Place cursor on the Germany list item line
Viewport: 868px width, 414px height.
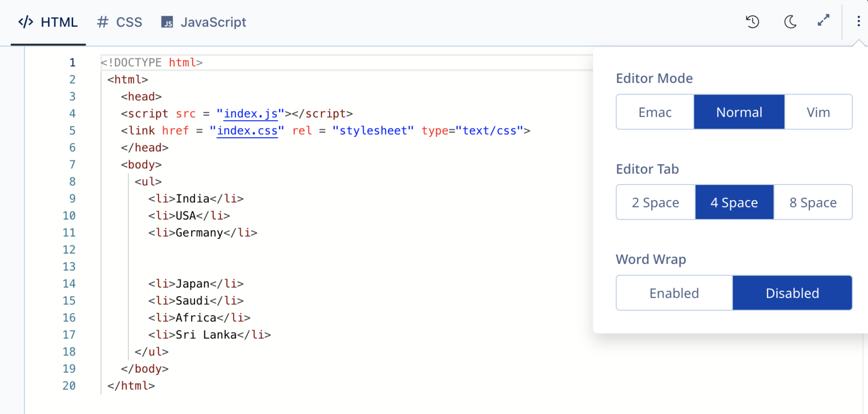click(x=203, y=233)
